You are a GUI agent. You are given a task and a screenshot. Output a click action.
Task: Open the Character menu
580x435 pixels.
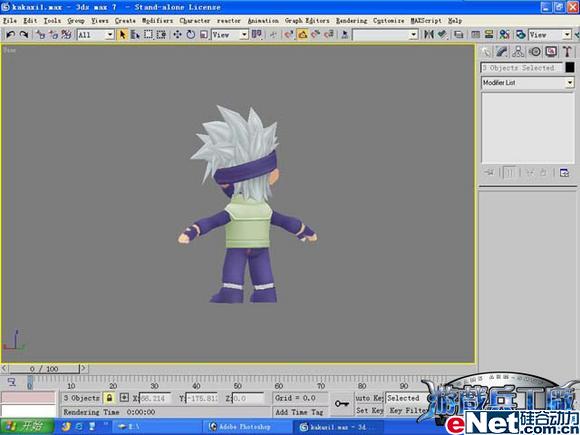point(195,21)
